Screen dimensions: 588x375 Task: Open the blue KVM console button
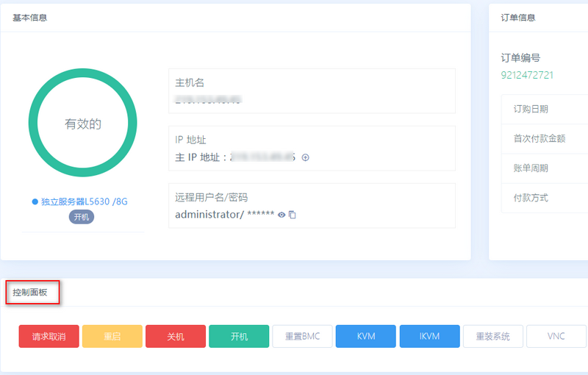[365, 336]
